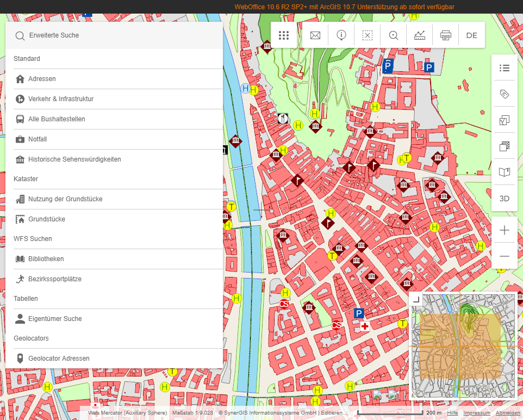Viewport: 523px width, 420px height.
Task: Open the layer list panel
Action: click(505, 68)
